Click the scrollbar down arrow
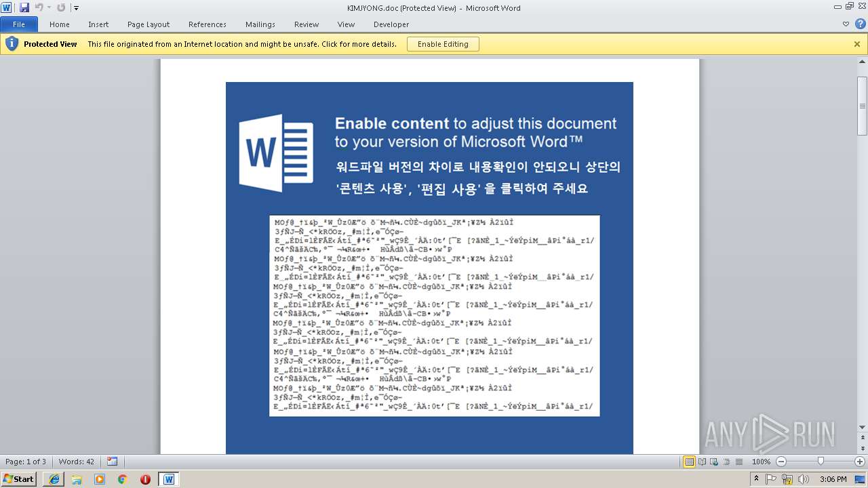 [863, 427]
